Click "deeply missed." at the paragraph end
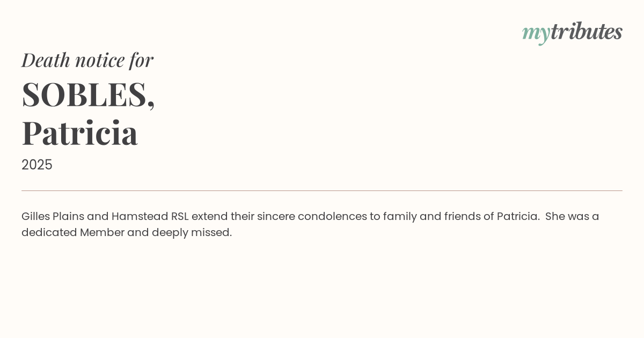This screenshot has height=338, width=644. pos(192,232)
